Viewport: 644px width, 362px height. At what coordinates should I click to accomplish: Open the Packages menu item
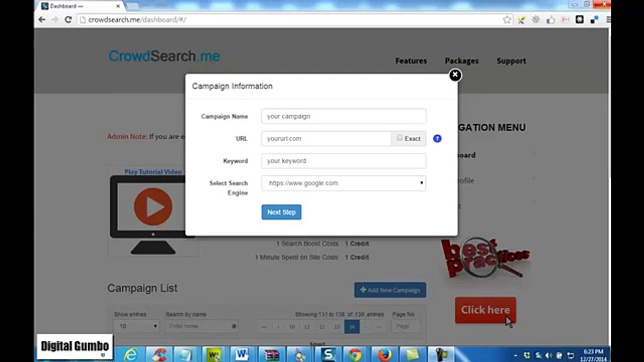(461, 61)
